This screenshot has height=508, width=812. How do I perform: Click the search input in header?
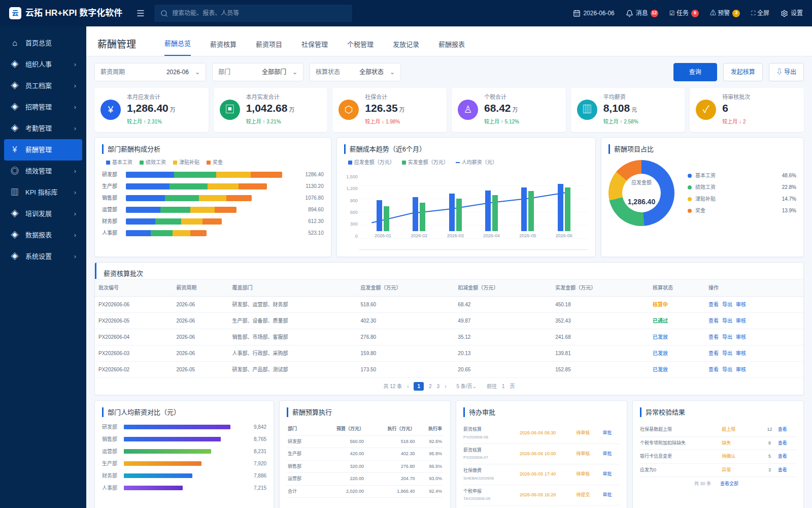253,13
